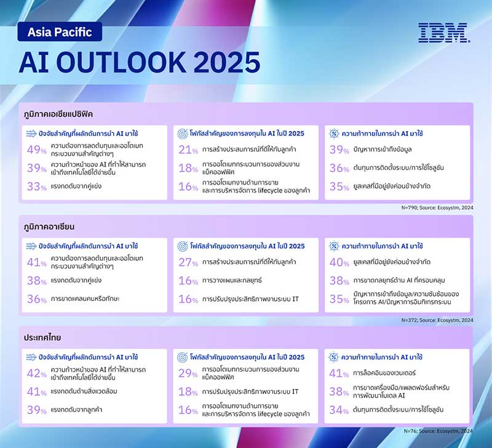Expand the Thailand (ประเทศไทย) section
492x448 pixels.
click(44, 337)
